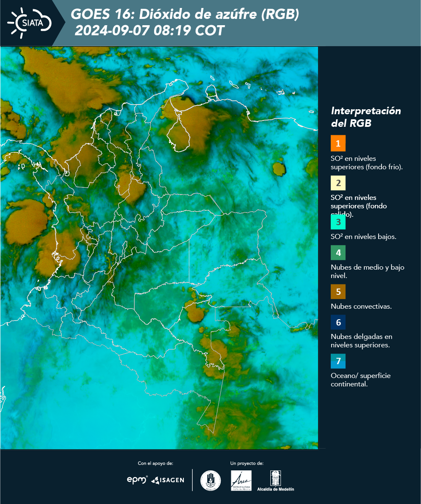421x504 pixels.
Task: Click the ISAGEN logo
Action: point(167,480)
